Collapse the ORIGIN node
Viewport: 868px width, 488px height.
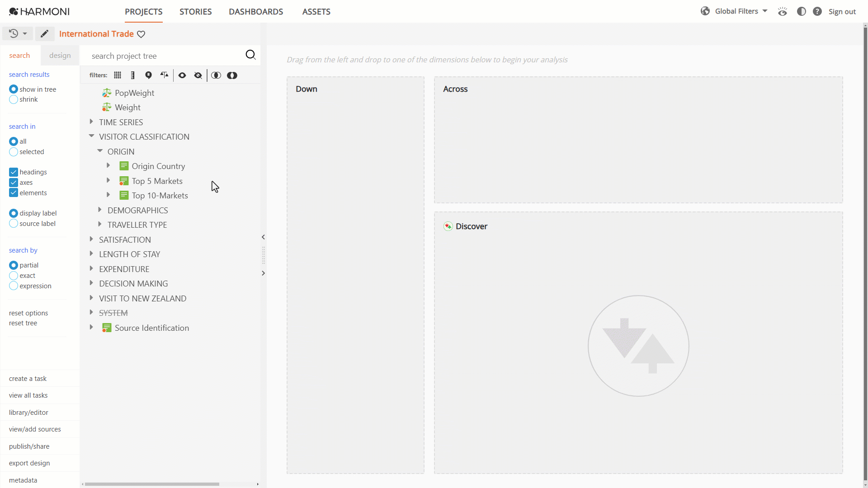[100, 151]
